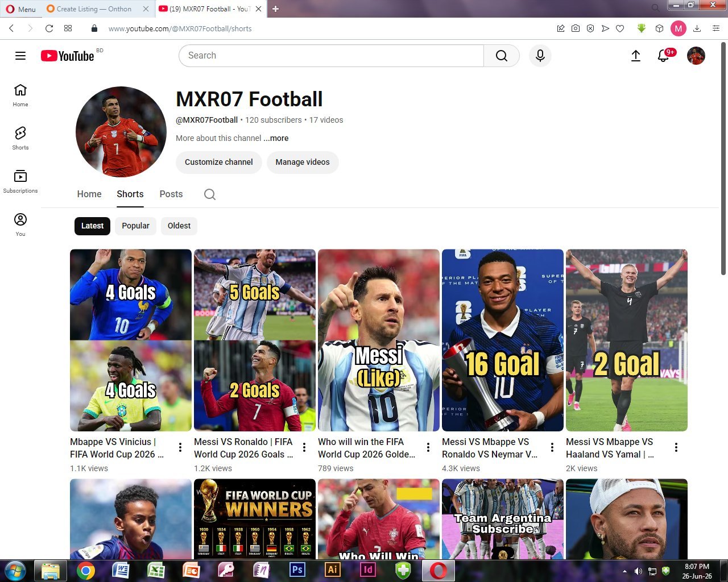
Task: Search within channel using the magnifier icon
Action: coord(210,194)
